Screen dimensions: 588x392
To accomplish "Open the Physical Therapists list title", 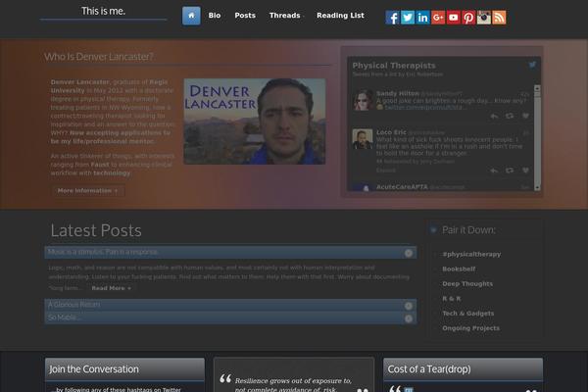I will [394, 66].
